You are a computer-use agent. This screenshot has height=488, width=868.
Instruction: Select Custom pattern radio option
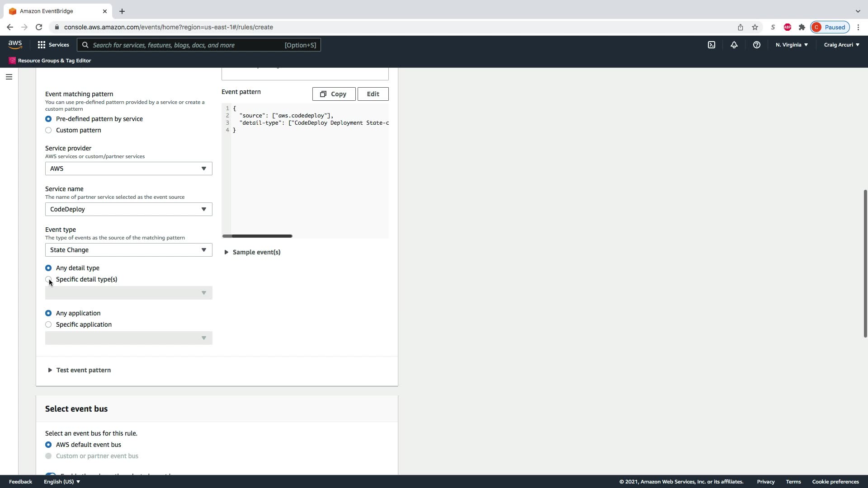point(48,130)
